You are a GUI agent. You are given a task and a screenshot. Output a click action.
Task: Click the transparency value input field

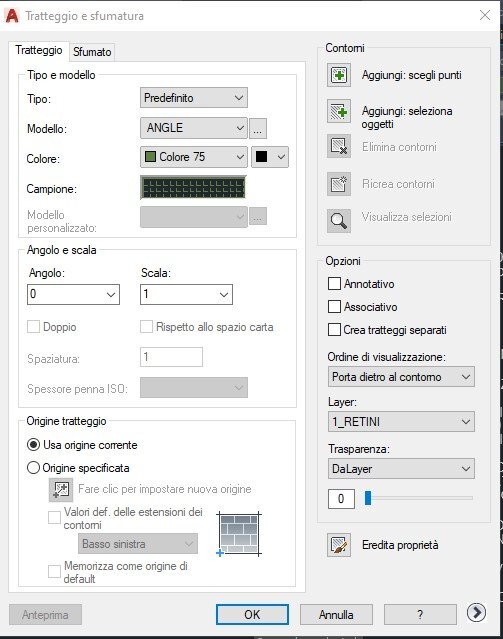pos(341,498)
